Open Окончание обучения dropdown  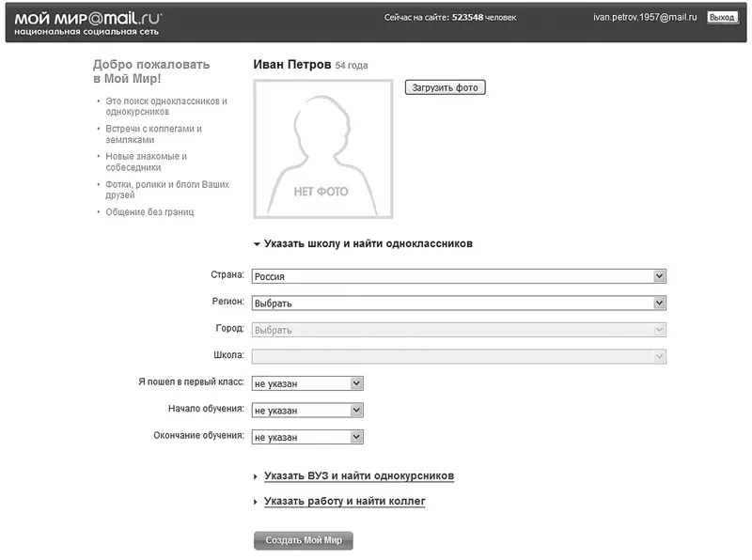pos(306,437)
